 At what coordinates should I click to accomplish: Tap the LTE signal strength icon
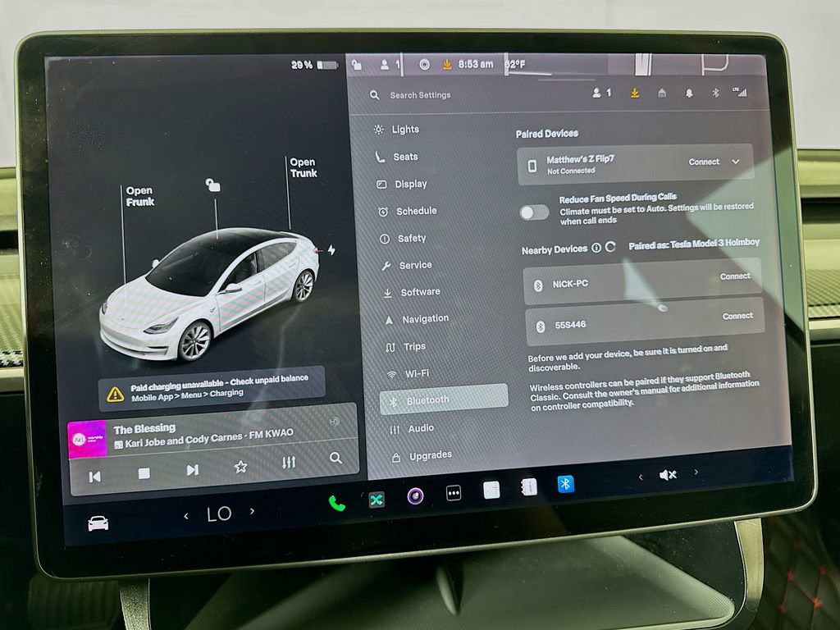click(x=739, y=92)
